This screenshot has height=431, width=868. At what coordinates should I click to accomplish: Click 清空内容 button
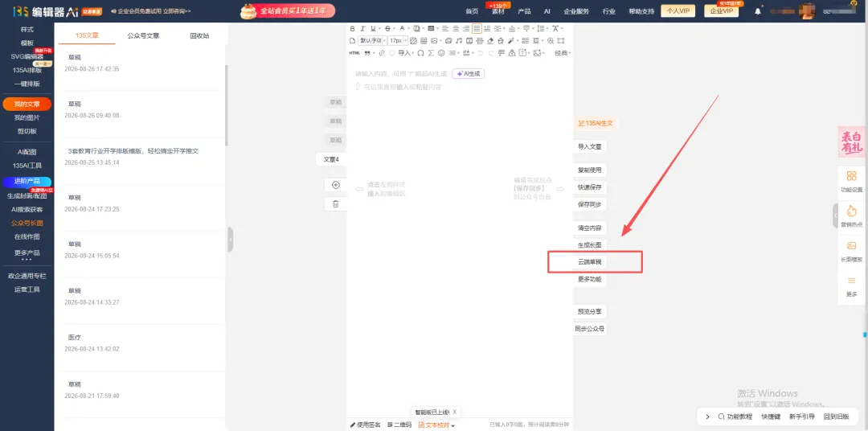pos(590,228)
